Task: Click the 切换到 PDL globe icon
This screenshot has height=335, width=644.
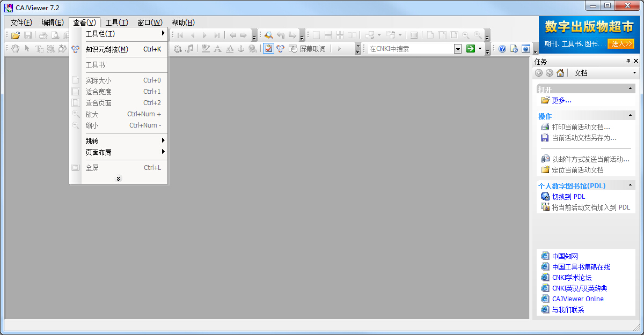Action: [545, 197]
